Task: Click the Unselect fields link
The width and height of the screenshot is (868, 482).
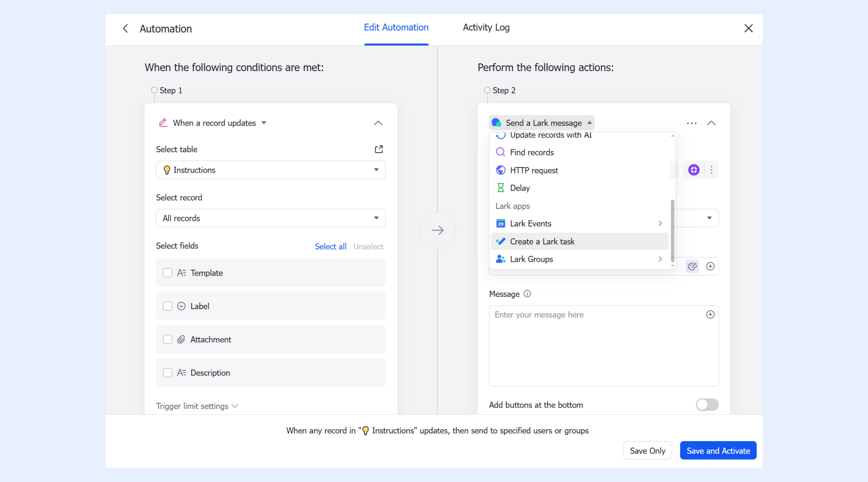Action: click(x=368, y=247)
